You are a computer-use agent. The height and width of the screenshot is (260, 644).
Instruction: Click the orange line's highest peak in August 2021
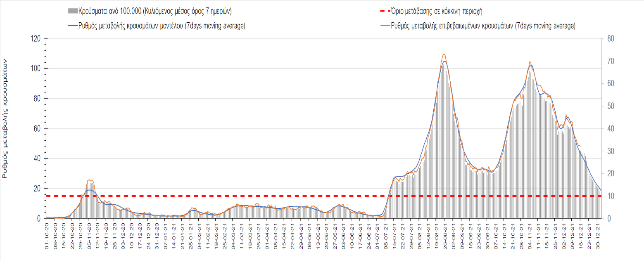click(x=444, y=54)
